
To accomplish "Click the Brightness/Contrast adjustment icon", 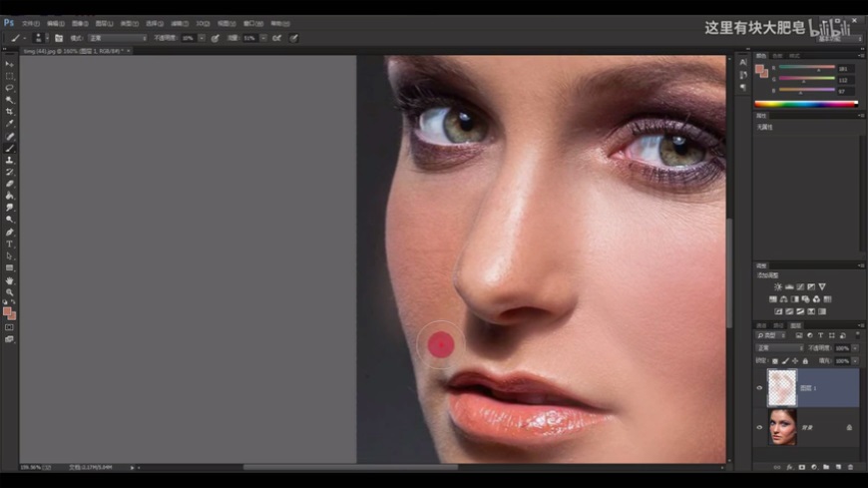I will (x=778, y=286).
